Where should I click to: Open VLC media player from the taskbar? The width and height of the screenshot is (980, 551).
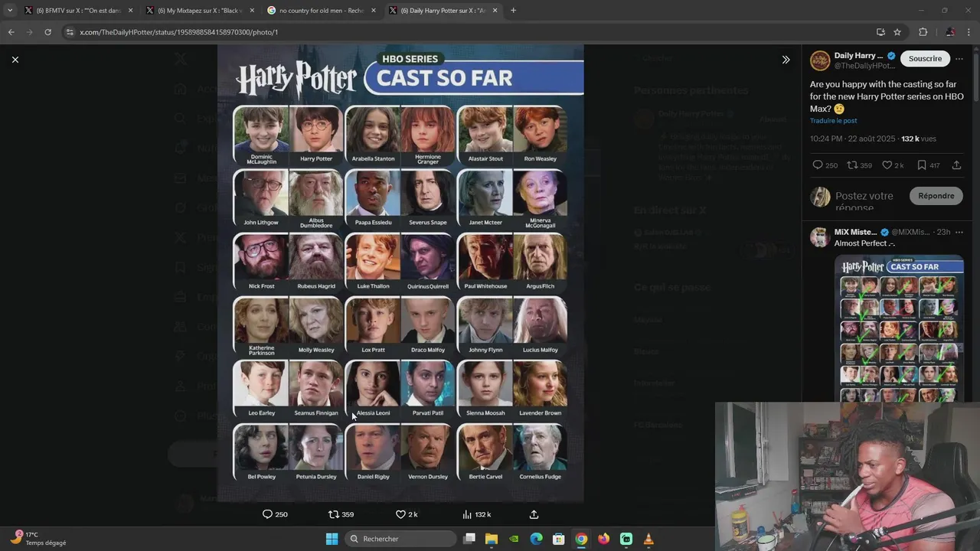648,539
